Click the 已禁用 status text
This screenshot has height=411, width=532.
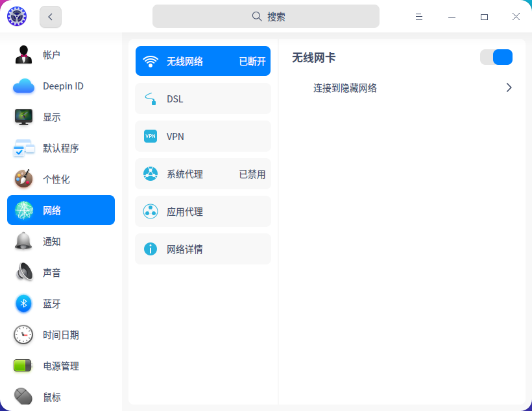252,174
